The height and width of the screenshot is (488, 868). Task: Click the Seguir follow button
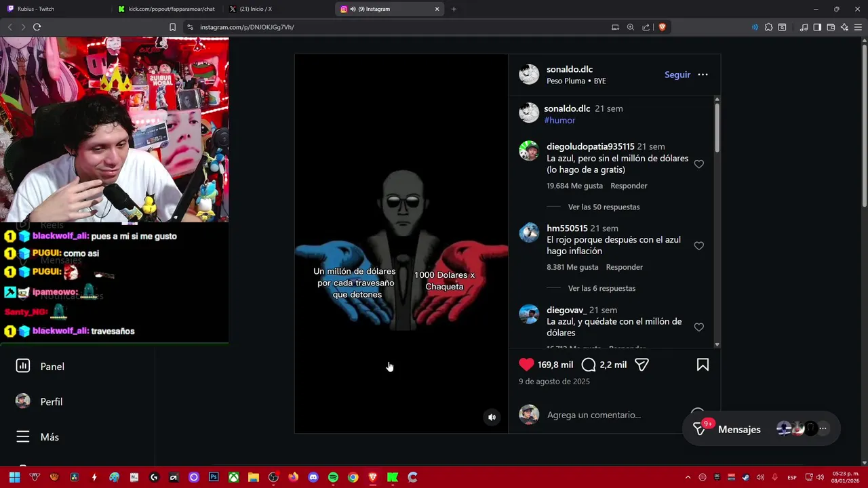677,75
